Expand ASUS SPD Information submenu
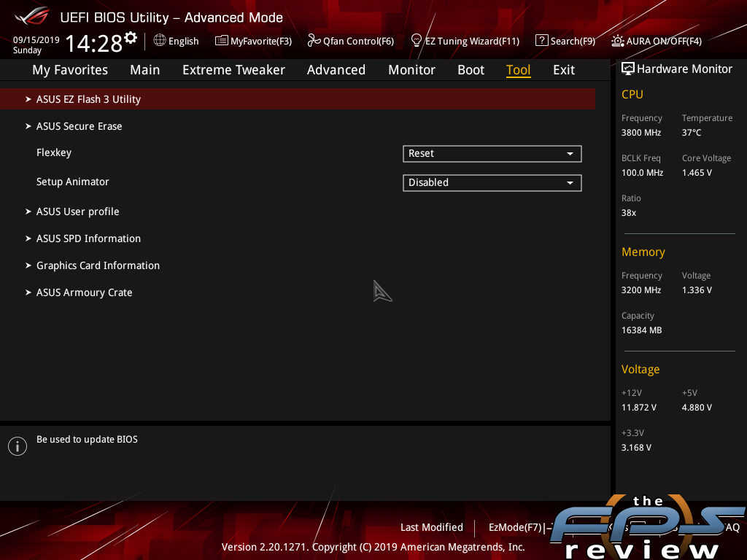 coord(88,238)
